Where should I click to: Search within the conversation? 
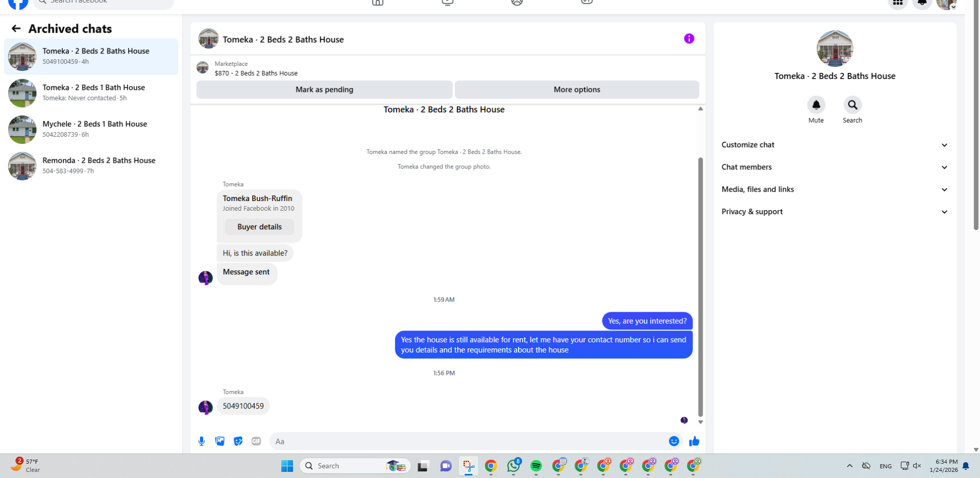pos(852,105)
